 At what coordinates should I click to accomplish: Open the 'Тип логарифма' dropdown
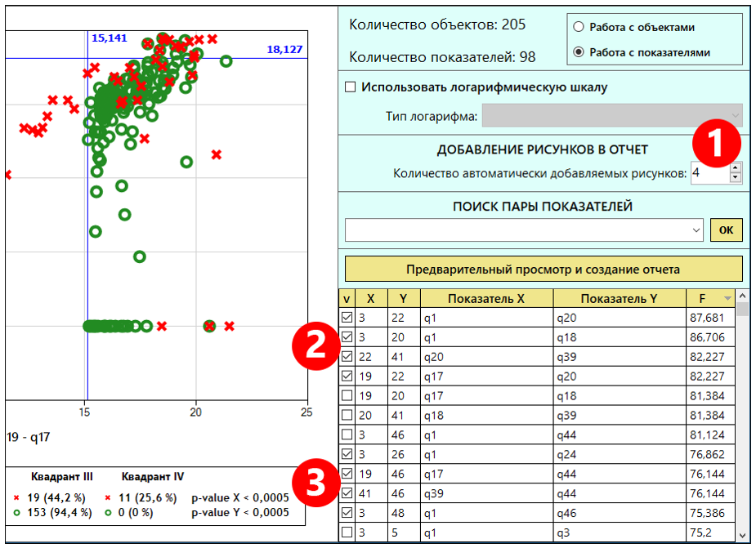[612, 116]
